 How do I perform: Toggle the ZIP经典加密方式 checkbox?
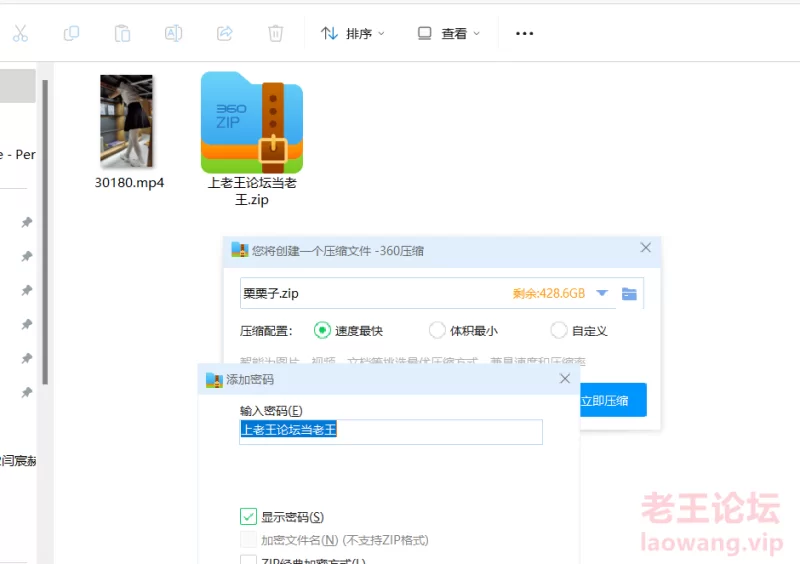pyautogui.click(x=248, y=560)
